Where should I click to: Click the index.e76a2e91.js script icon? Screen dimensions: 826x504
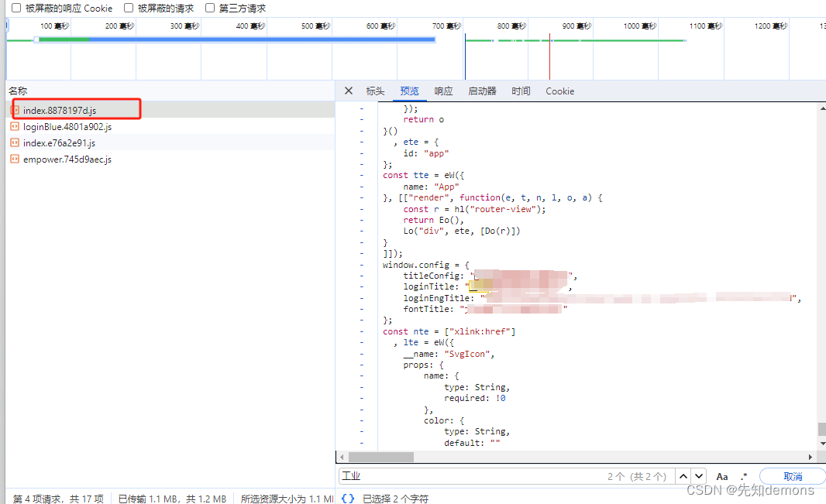pyautogui.click(x=15, y=142)
